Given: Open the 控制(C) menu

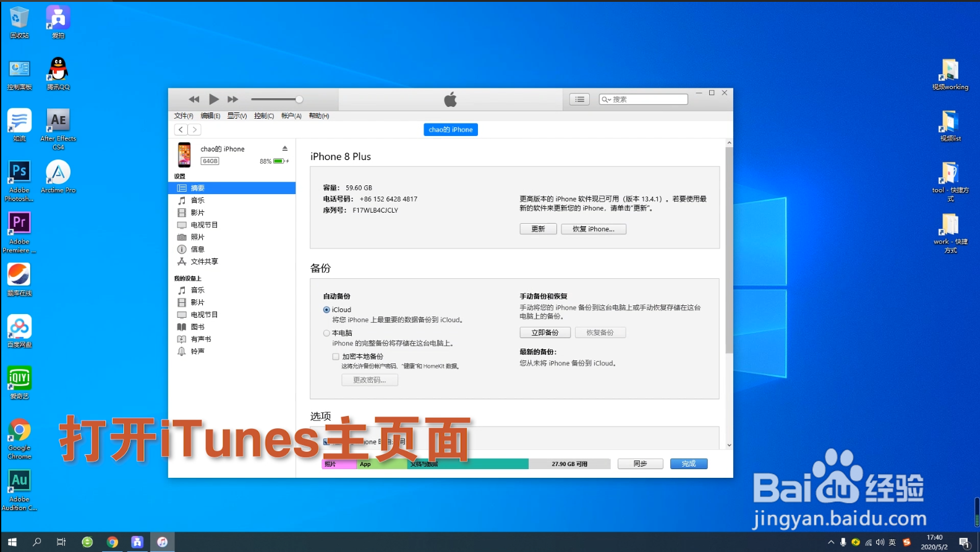Looking at the screenshot, I should pyautogui.click(x=264, y=116).
